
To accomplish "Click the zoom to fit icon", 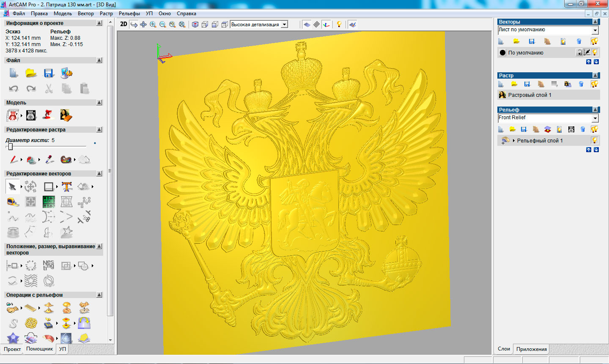I will coord(182,25).
